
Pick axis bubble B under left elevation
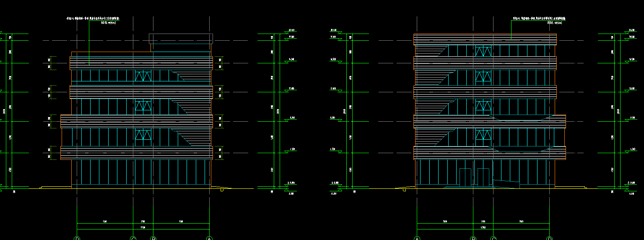pos(153,238)
